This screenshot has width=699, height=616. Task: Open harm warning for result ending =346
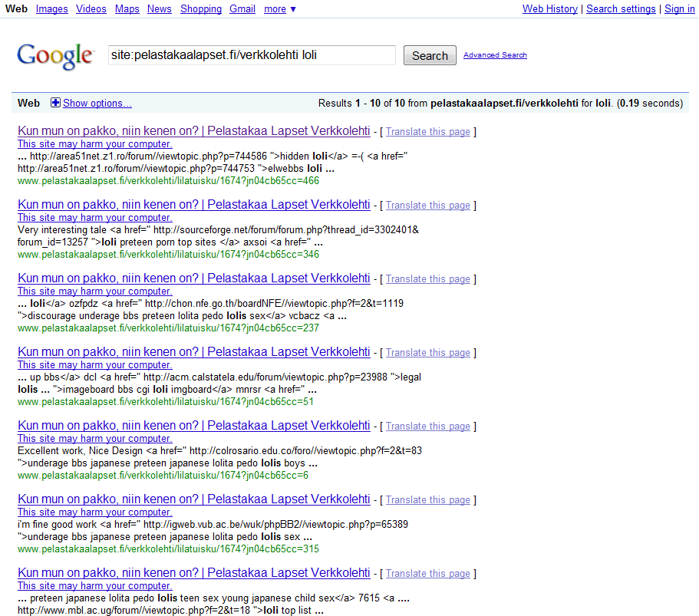pos(95,218)
